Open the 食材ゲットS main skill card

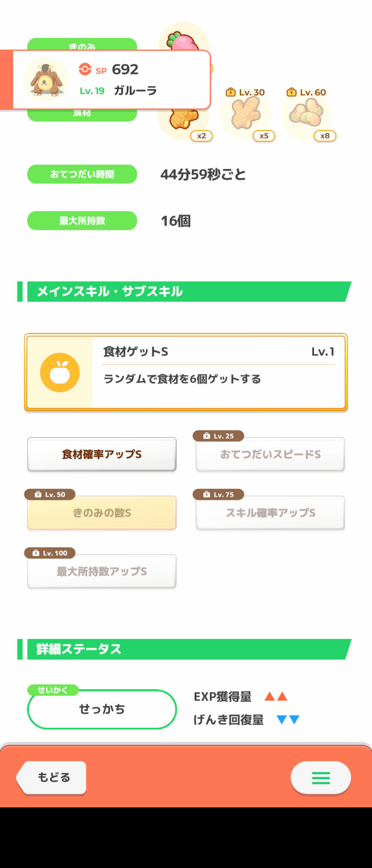click(x=186, y=372)
